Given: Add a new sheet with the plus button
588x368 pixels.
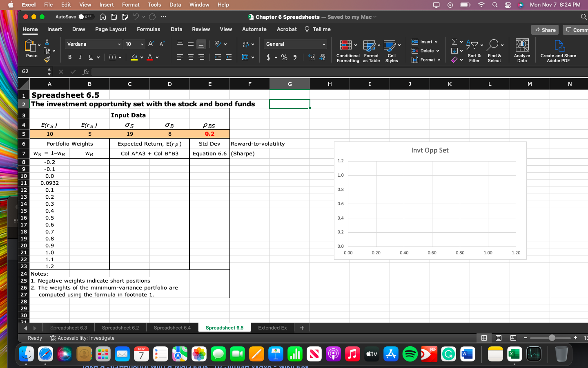Looking at the screenshot, I should (x=302, y=328).
